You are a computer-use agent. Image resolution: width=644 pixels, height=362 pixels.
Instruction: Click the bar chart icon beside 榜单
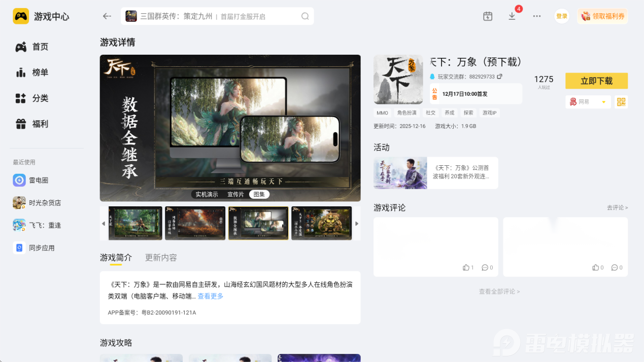point(21,73)
